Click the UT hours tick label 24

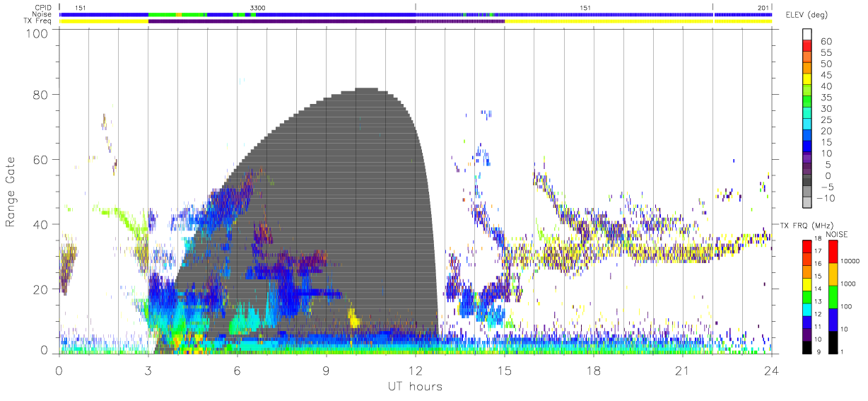coord(772,370)
